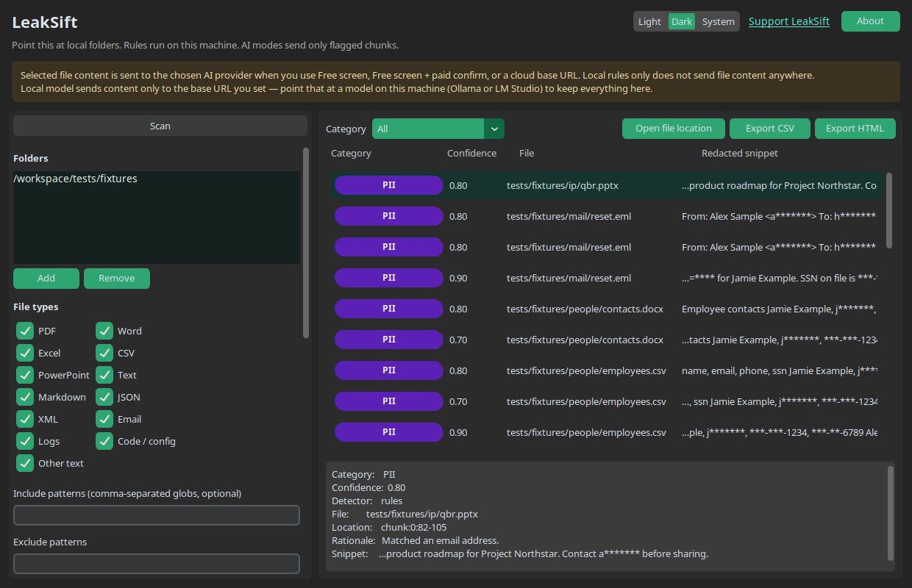Focus the Exclude patterns input field
The width and height of the screenshot is (912, 588).
pyautogui.click(x=157, y=564)
